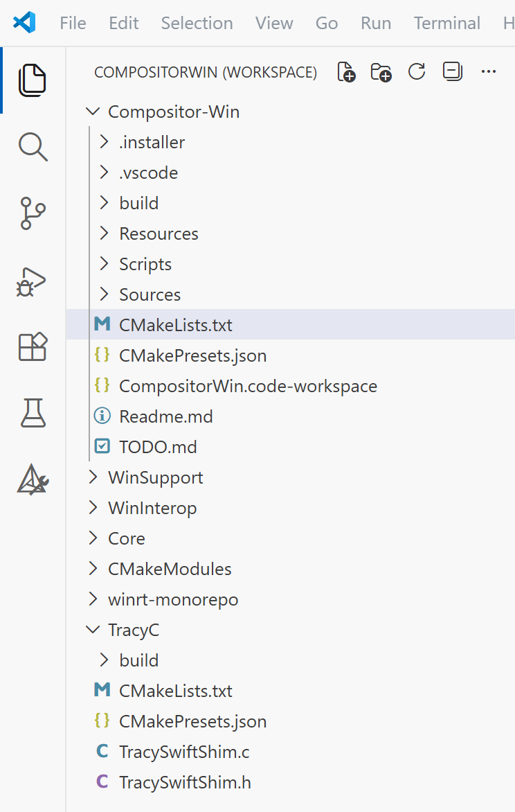Open the Terminal menu
The height and width of the screenshot is (812, 515).
click(446, 23)
